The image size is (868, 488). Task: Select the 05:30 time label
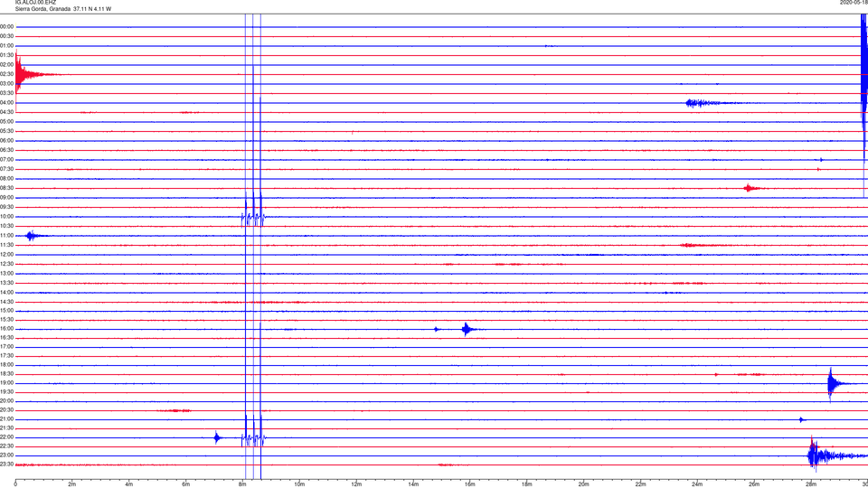pos(7,131)
